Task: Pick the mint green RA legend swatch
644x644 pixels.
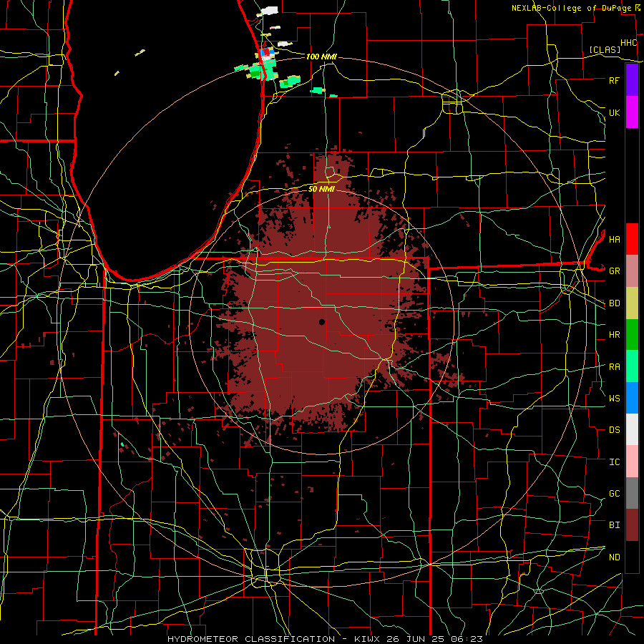Action: (x=632, y=366)
